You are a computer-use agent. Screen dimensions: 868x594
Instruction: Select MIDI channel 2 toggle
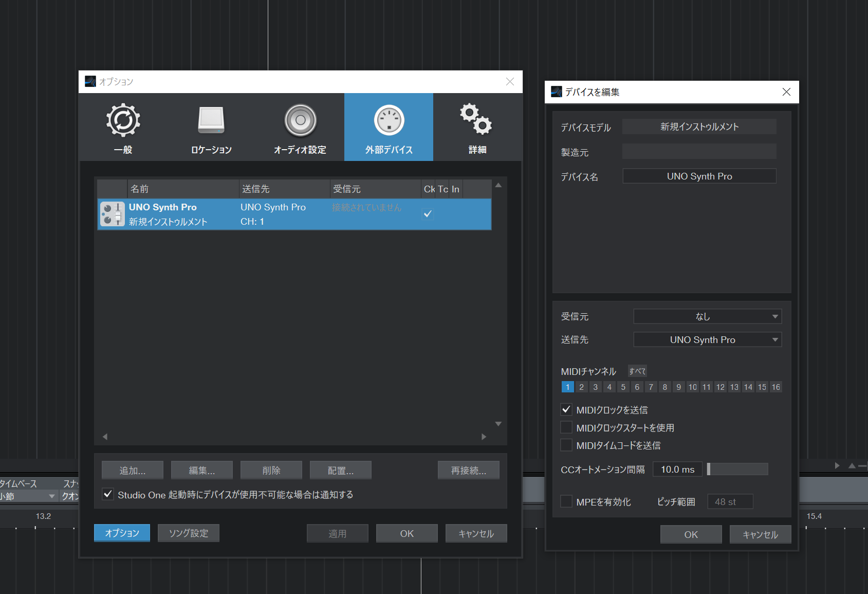pos(581,387)
